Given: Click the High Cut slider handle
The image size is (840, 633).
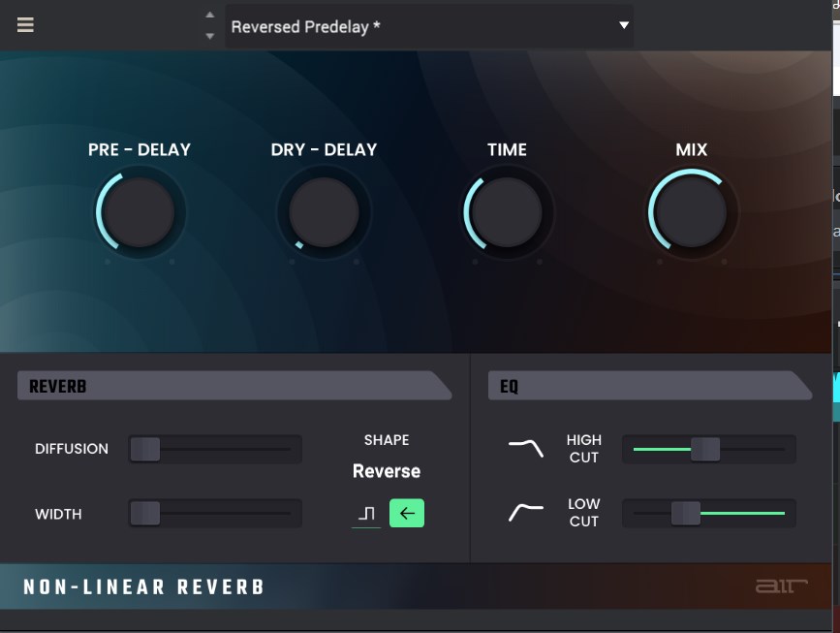Looking at the screenshot, I should [x=704, y=449].
